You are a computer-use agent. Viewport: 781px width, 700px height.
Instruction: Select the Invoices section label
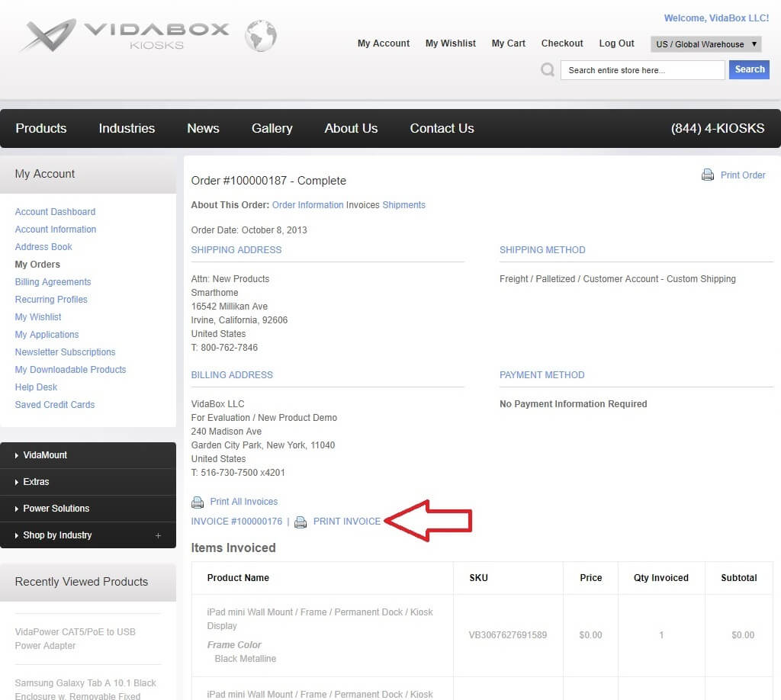pos(362,205)
